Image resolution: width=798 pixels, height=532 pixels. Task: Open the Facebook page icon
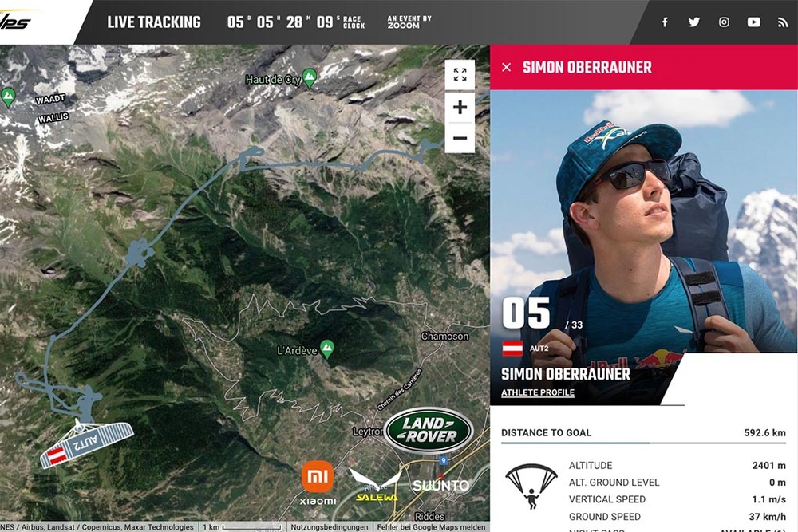pos(665,22)
